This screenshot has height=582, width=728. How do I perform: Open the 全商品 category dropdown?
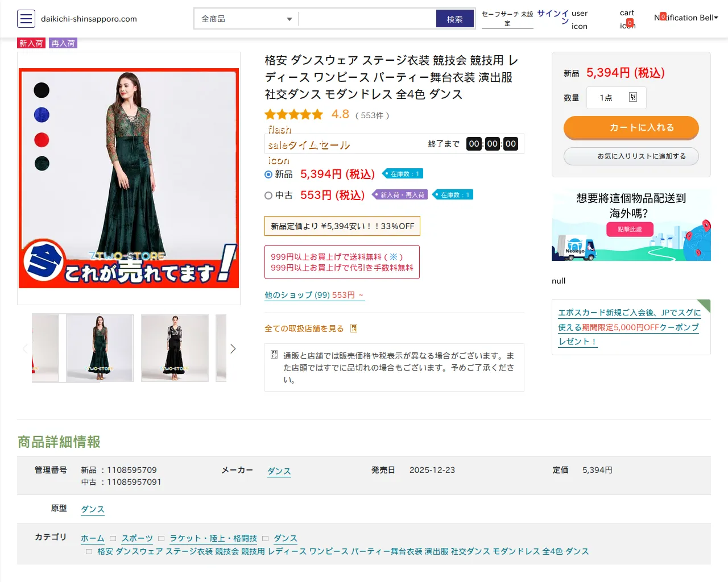246,19
